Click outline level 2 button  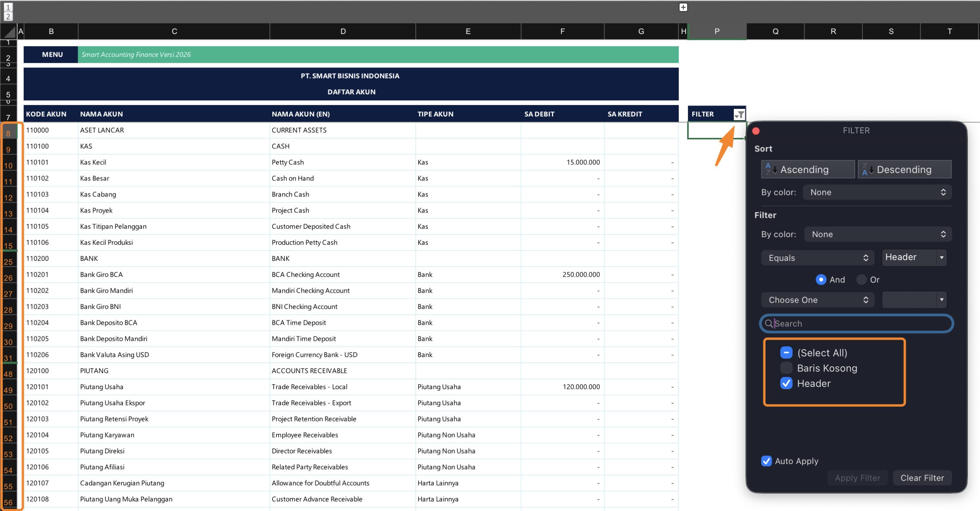[8, 16]
